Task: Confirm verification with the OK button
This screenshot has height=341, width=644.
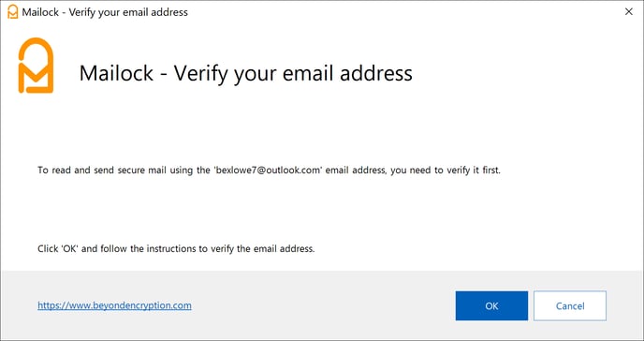Action: [491, 305]
